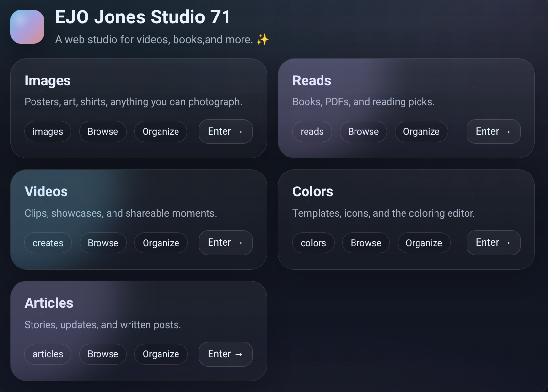
Task: Enter the Reads section
Action: point(493,131)
